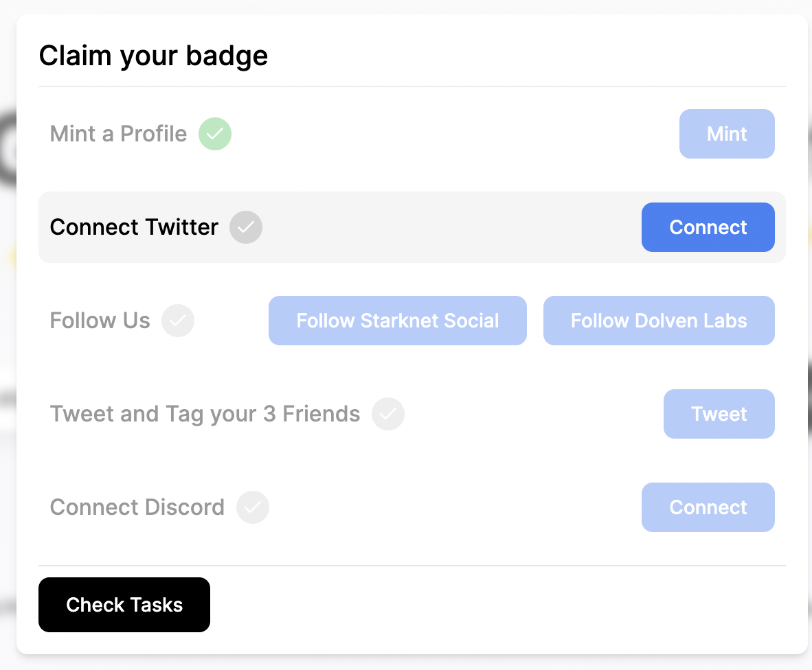Select the Connect Discord task label
The height and width of the screenshot is (670, 812).
[x=137, y=507]
